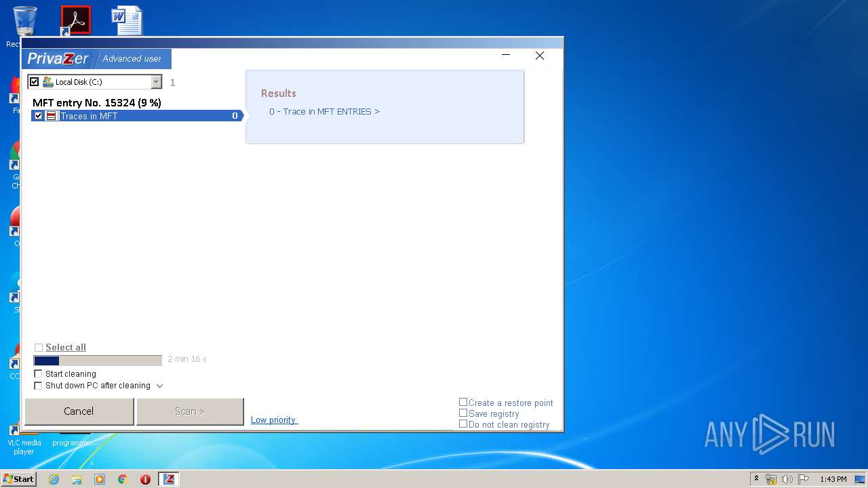Open the Adobe Acrobat desktop shortcut
This screenshot has width=868, height=488.
click(x=75, y=20)
